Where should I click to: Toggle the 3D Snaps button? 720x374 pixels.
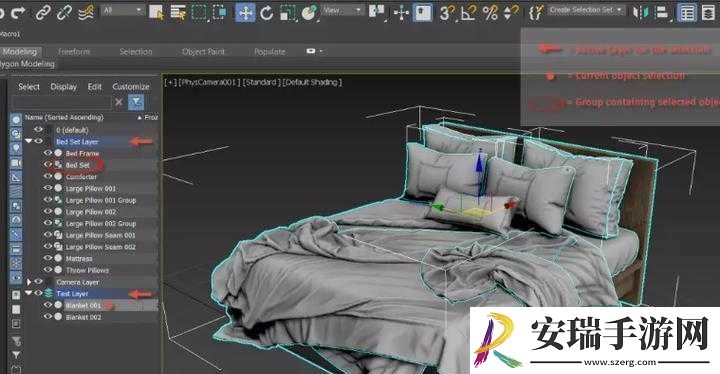pyautogui.click(x=447, y=12)
